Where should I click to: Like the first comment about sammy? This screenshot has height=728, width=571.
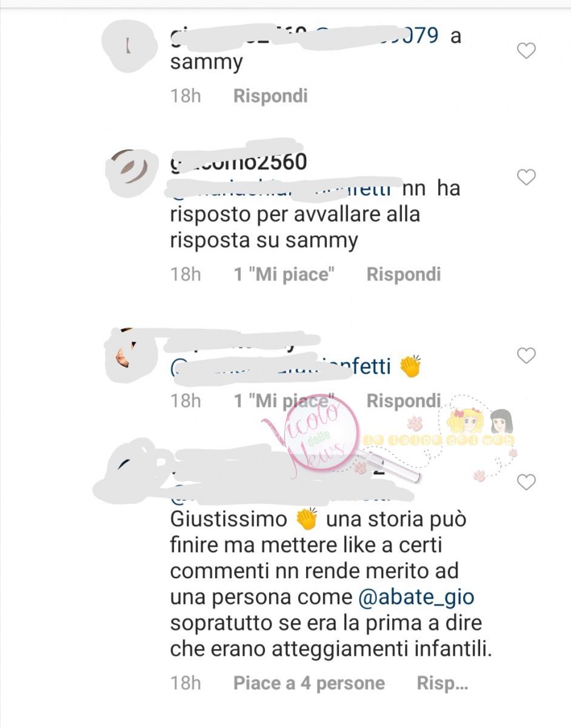click(526, 51)
